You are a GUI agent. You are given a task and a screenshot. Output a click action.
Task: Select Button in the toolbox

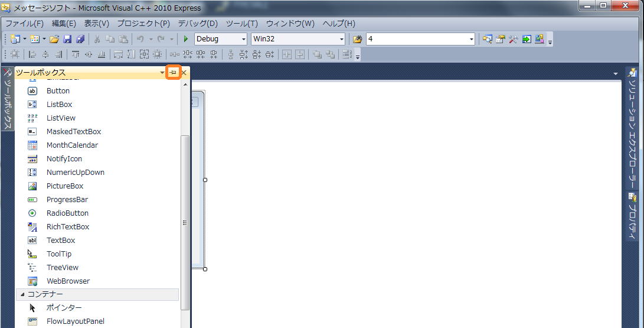pos(97,91)
